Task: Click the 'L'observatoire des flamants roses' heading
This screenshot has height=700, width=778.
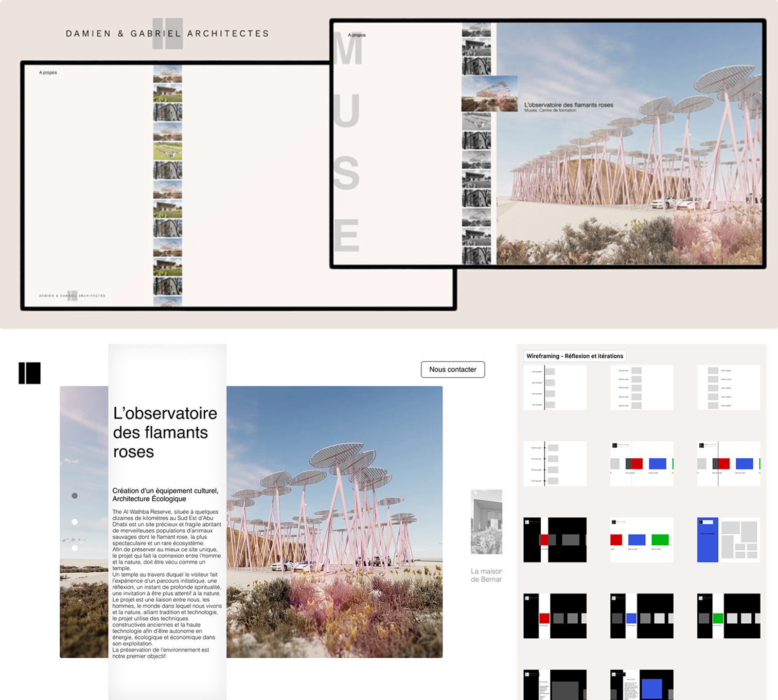Action: point(165,432)
